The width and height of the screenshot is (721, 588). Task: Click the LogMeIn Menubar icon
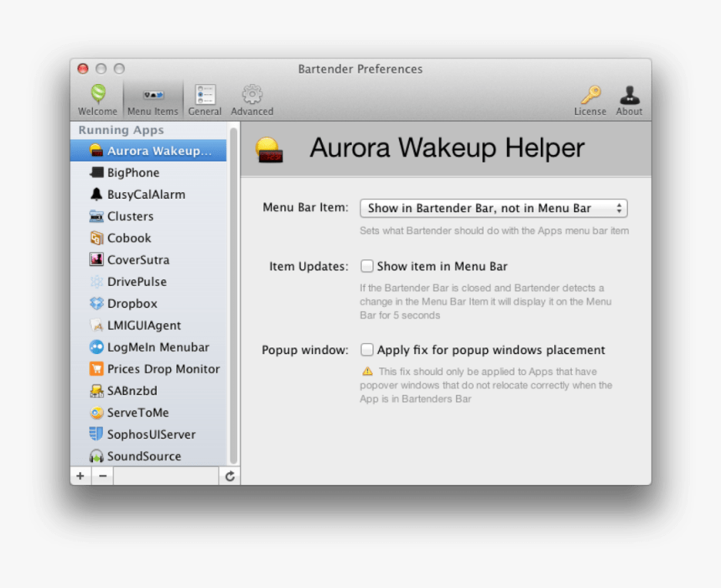[96, 347]
